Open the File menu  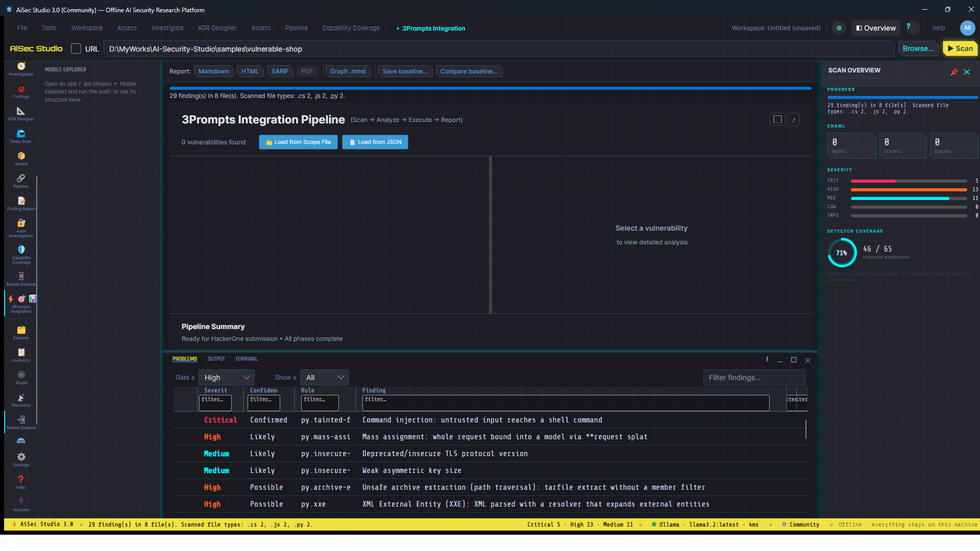click(x=22, y=28)
